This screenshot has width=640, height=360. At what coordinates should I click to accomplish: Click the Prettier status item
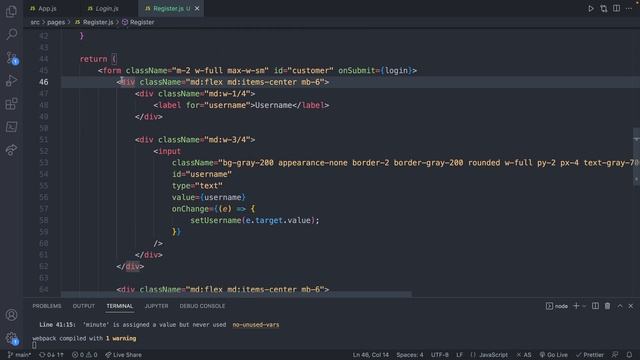pos(589,355)
